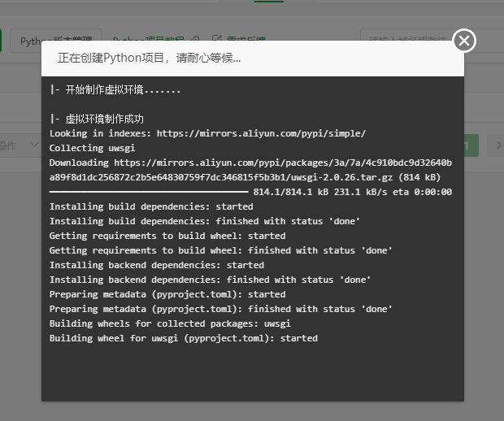The image size is (504, 421).
Task: Open the Python项目教程 link
Action: (148, 40)
